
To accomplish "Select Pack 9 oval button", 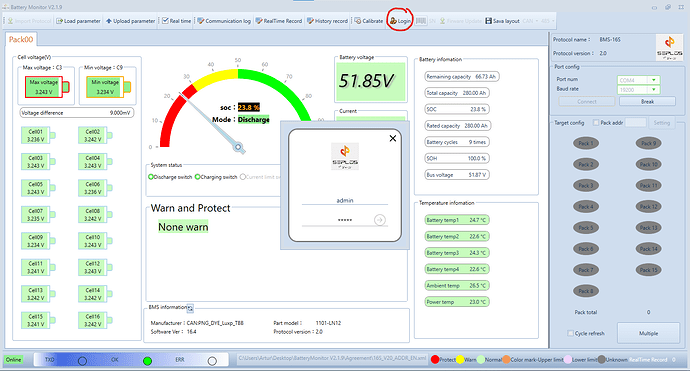I will [x=648, y=143].
